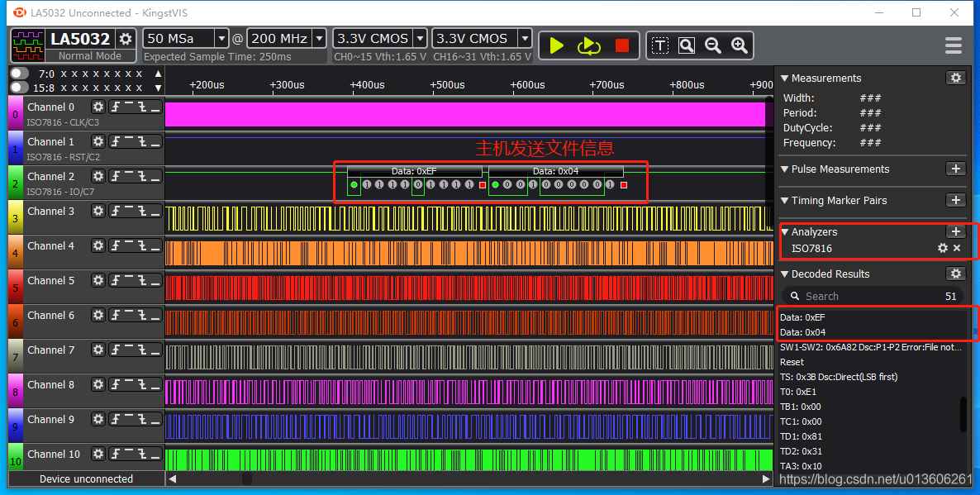980x495 pixels.
Task: Click the zoom in magnifier icon
Action: click(x=740, y=45)
